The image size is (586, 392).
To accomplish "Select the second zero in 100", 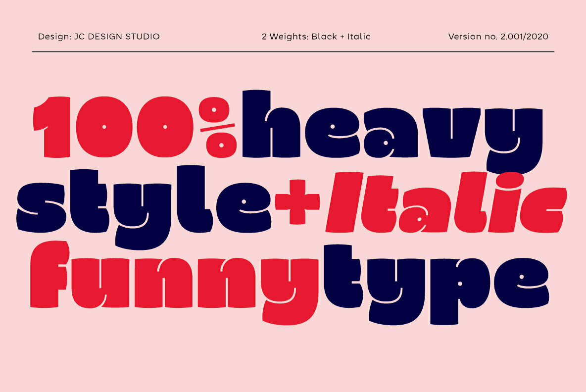I will point(165,127).
